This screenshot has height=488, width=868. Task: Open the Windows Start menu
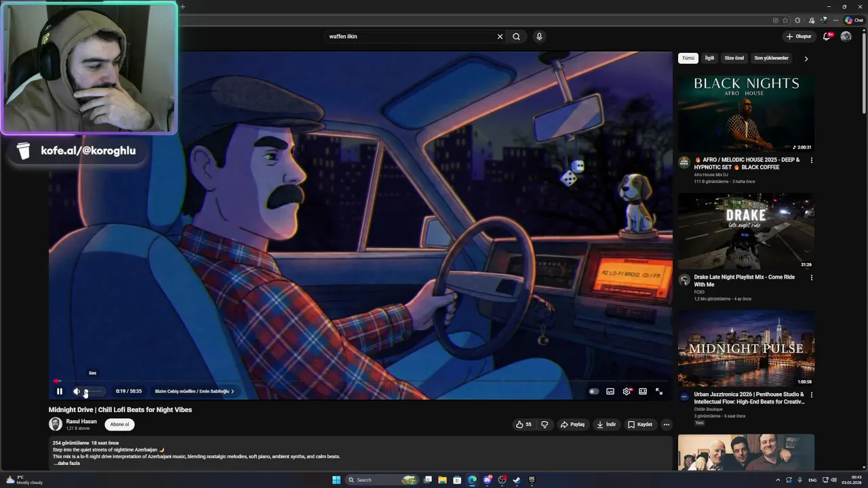(x=336, y=480)
